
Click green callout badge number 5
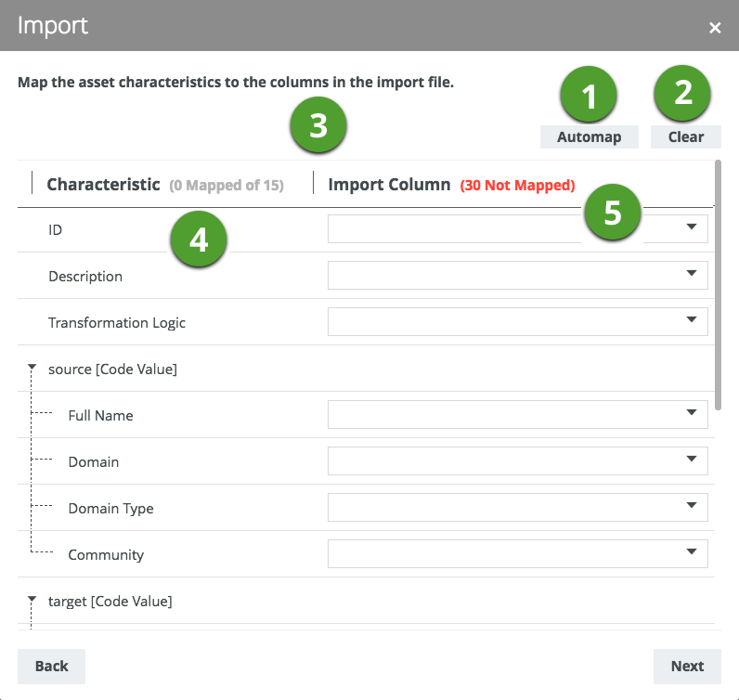tap(612, 213)
